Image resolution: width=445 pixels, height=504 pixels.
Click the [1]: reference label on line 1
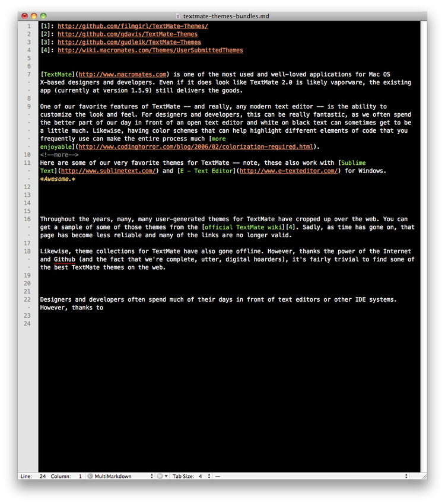47,26
